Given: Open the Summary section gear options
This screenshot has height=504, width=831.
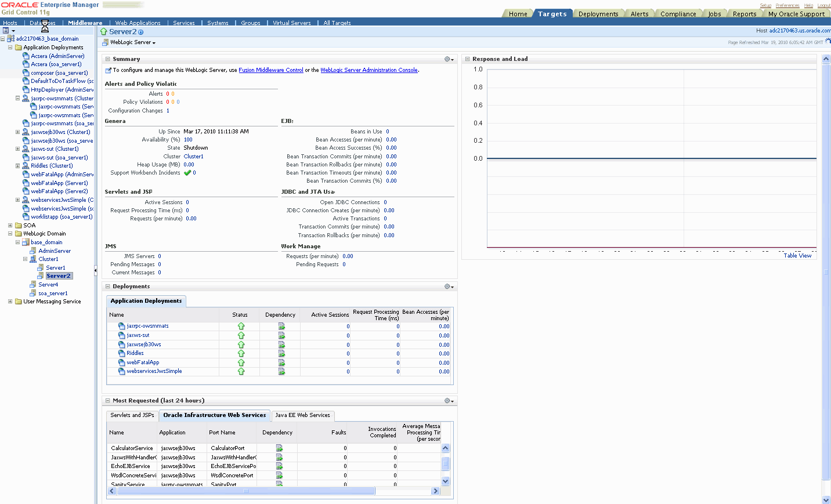Looking at the screenshot, I should pyautogui.click(x=449, y=59).
